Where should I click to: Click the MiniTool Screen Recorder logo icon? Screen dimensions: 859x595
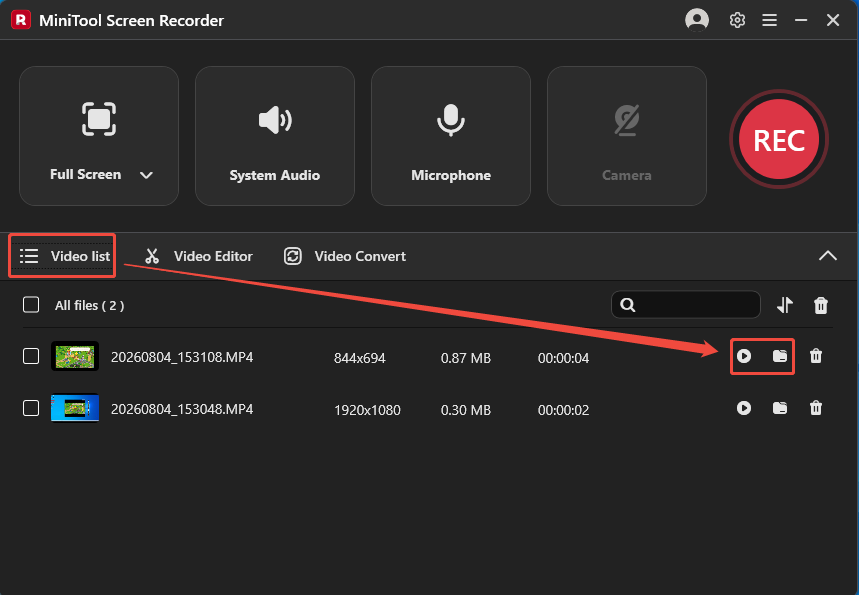[x=21, y=20]
